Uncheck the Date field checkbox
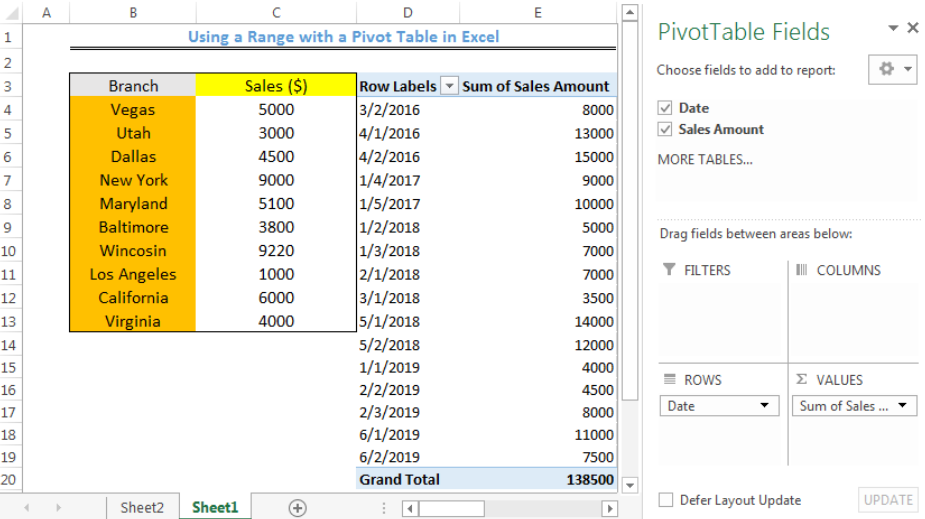Screen dimensions: 925x519 [666, 108]
